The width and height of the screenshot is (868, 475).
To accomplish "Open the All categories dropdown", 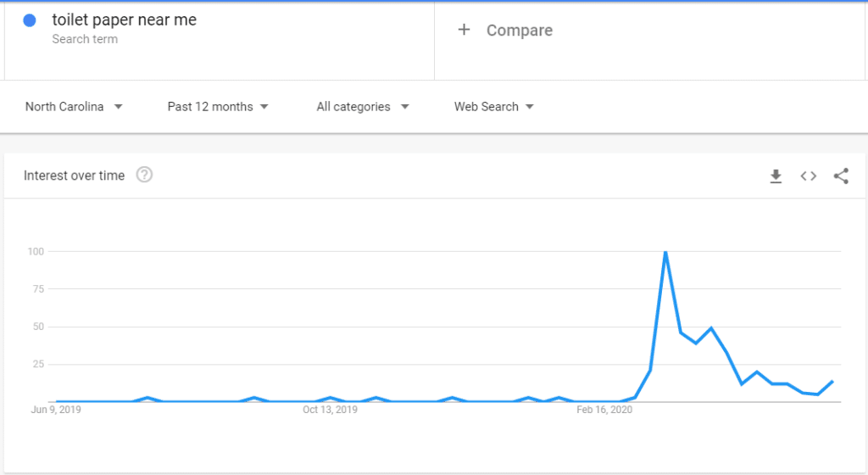I will 363,106.
